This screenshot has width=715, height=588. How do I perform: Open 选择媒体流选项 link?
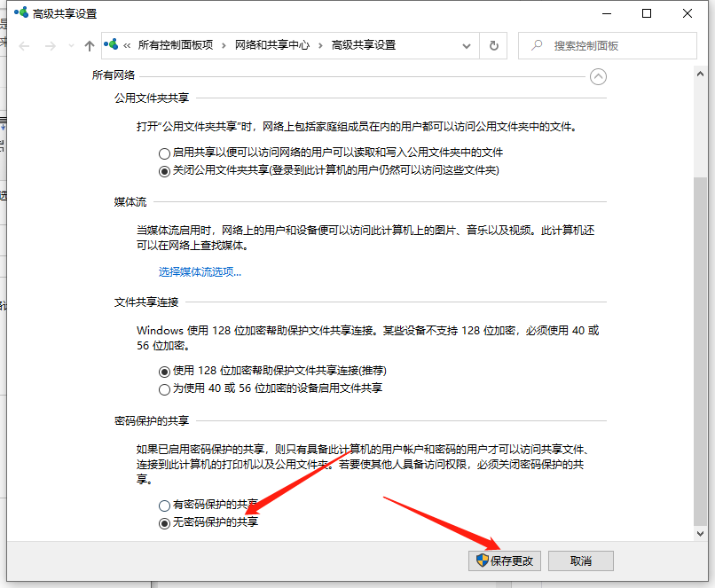tap(200, 272)
